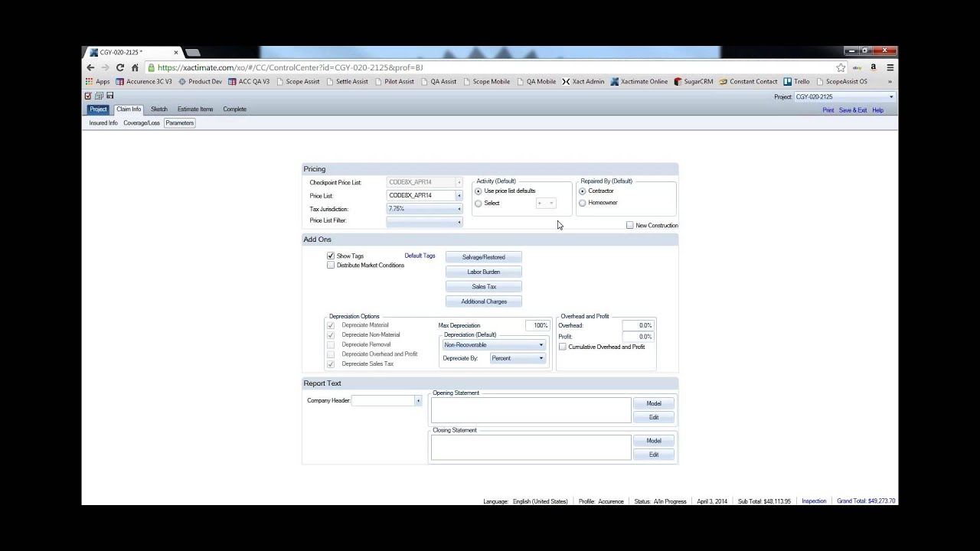The height and width of the screenshot is (551, 980).
Task: Select Use price list defaults radio button
Action: pyautogui.click(x=479, y=191)
